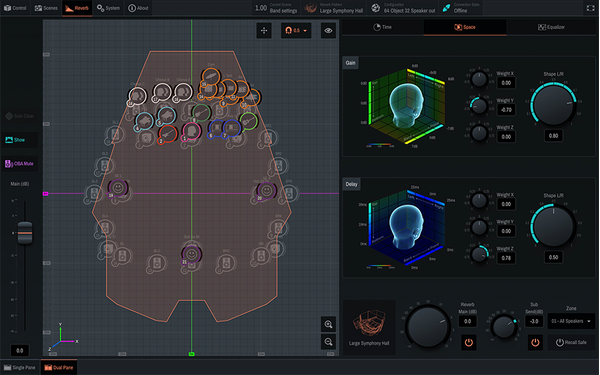Click the zoom in magnifier button
600x375 pixels.
coord(328,324)
